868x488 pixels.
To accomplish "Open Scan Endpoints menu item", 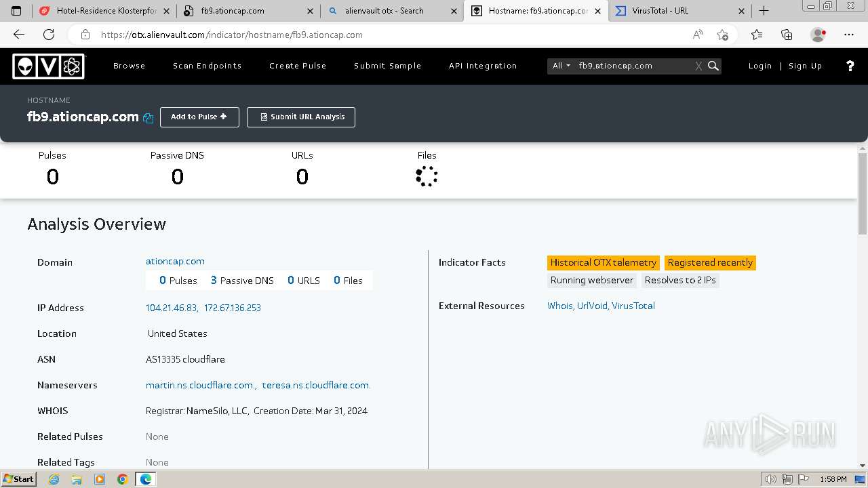I will click(208, 66).
